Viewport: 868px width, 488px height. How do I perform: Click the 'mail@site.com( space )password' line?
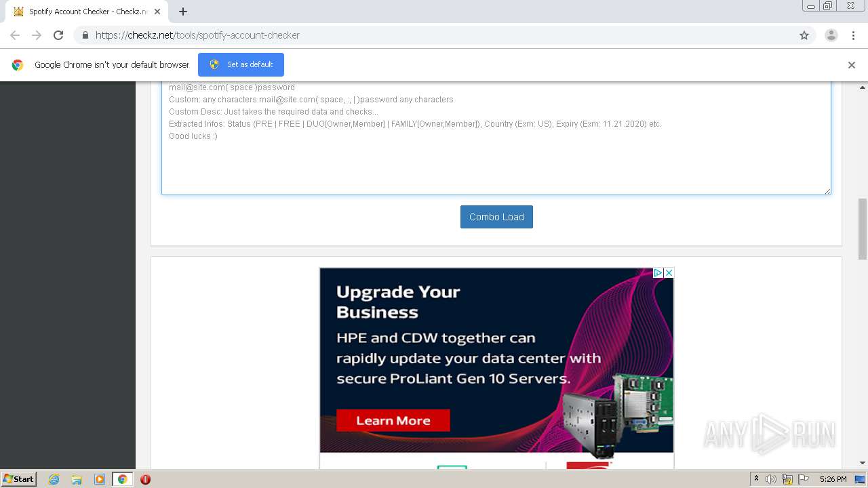[232, 87]
